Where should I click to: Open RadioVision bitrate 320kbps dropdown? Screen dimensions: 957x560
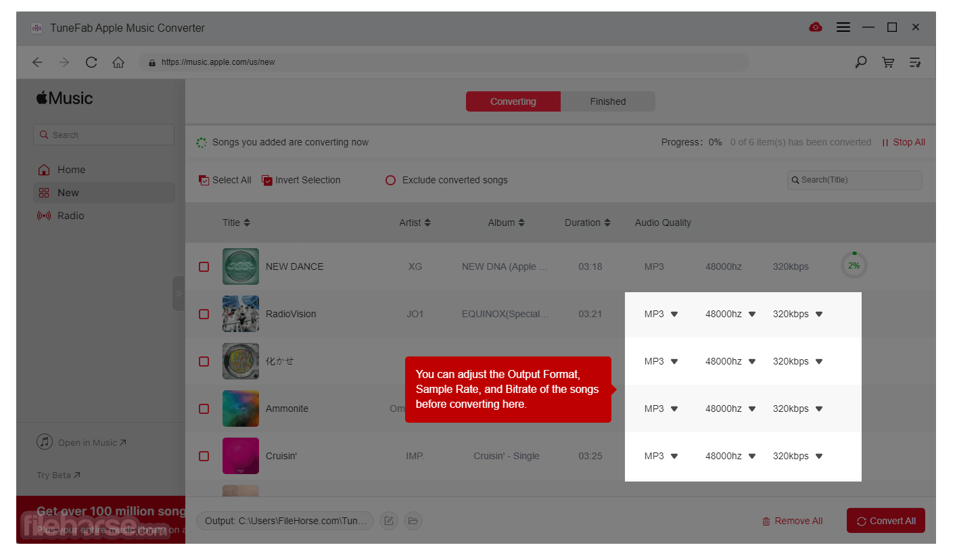click(x=798, y=314)
